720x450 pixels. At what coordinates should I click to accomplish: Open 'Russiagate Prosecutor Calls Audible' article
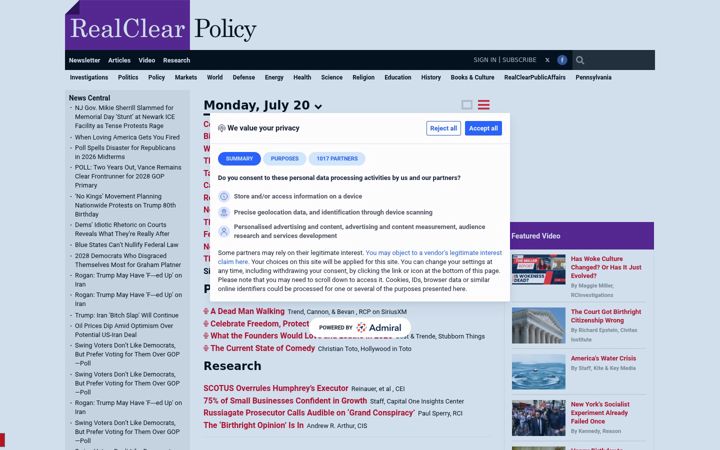309,413
